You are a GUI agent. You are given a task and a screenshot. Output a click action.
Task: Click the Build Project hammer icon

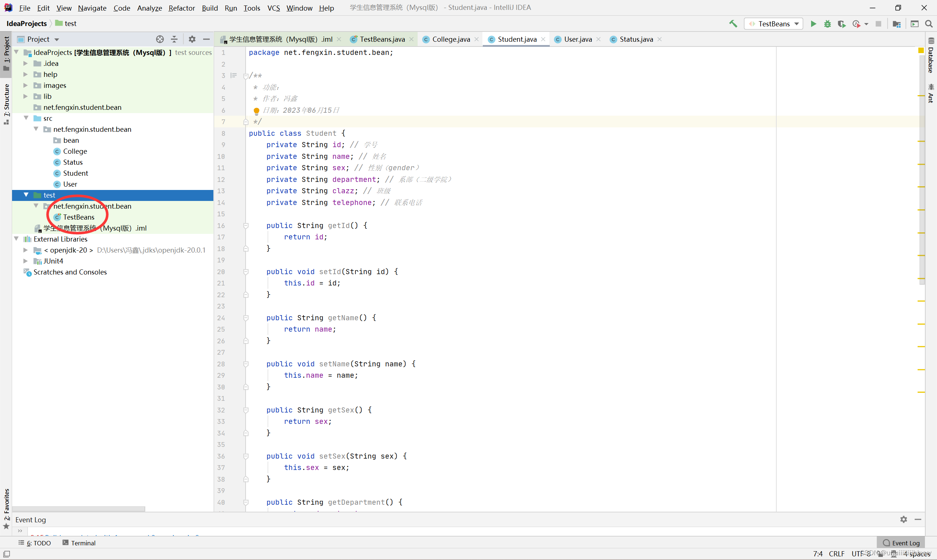733,24
